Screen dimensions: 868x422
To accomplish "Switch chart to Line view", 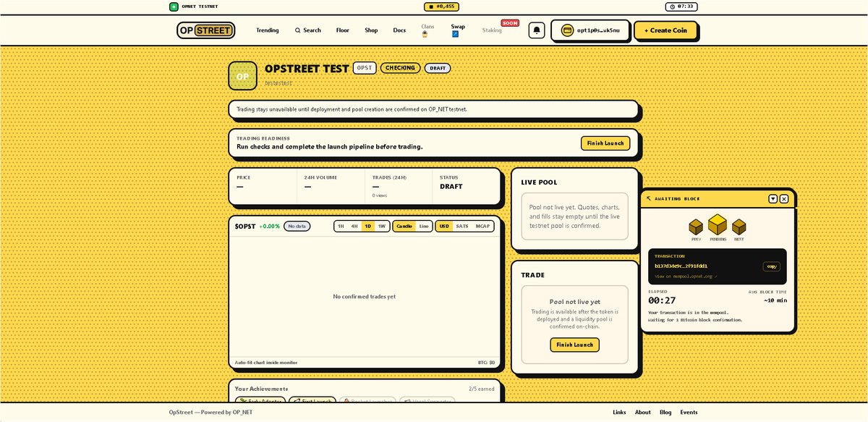I will pyautogui.click(x=424, y=226).
